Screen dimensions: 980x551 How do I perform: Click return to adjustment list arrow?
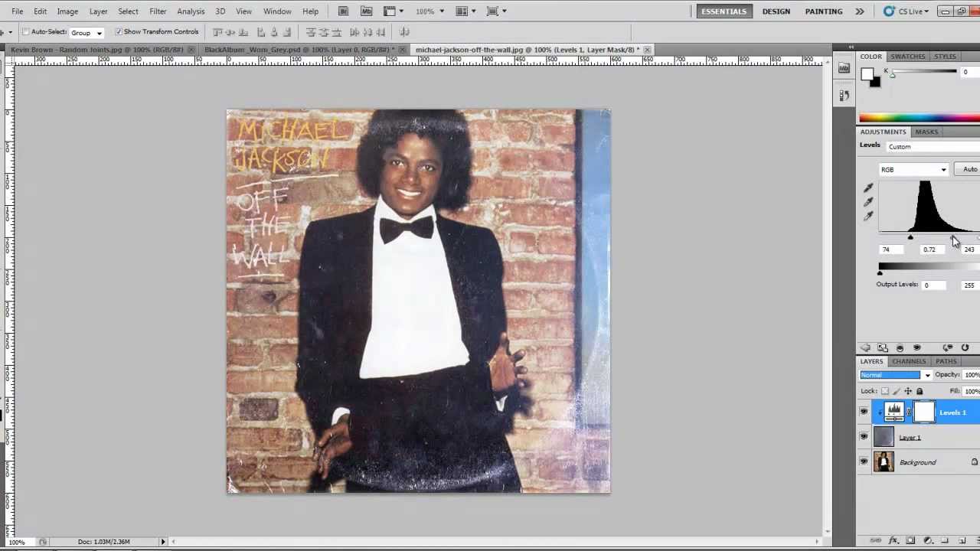click(x=866, y=348)
